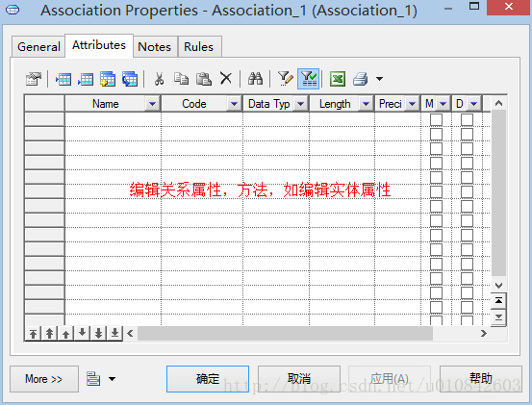Viewport: 532px width, 405px height.
Task: Switch to the General tab
Action: coord(38,47)
